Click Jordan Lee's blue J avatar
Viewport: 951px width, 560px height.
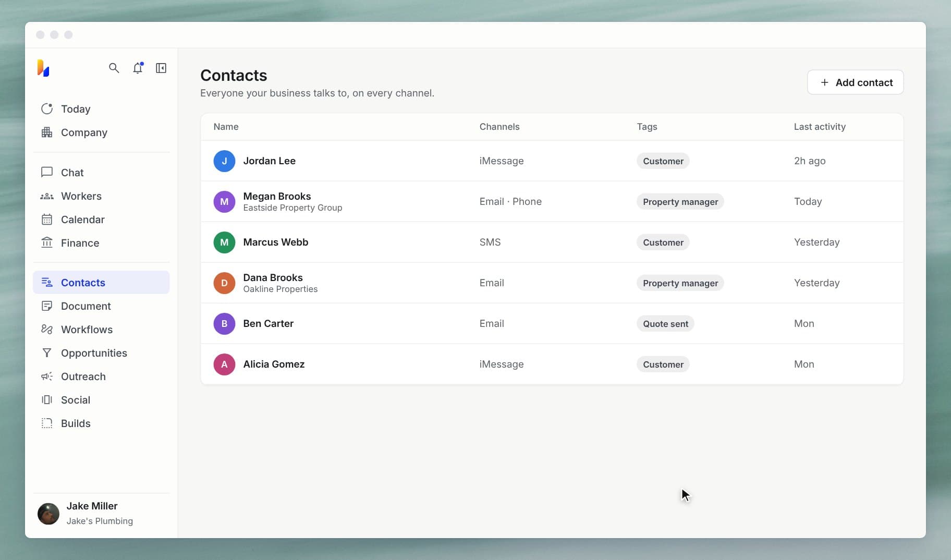coord(224,161)
